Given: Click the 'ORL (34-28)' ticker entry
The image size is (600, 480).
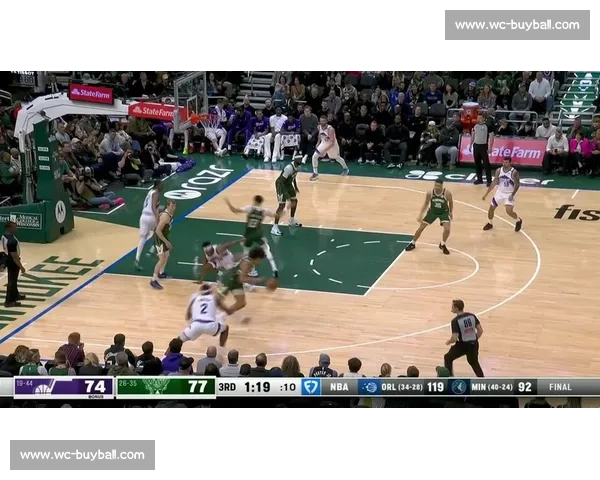Looking at the screenshot, I should (x=401, y=387).
